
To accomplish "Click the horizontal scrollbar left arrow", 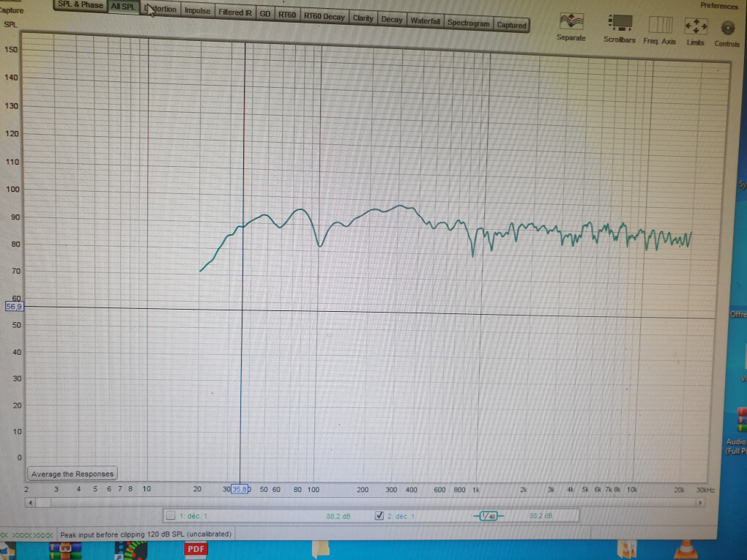I will [31, 502].
